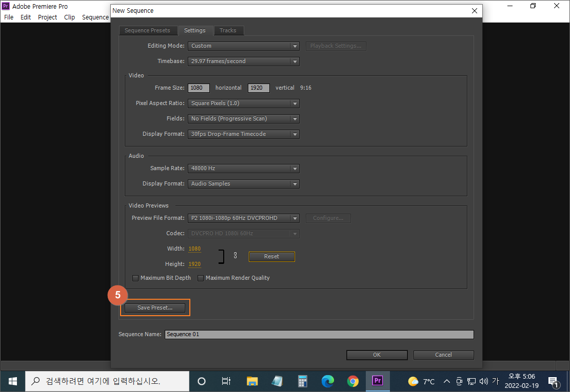Click the preview Height value 1920
Viewport: 570px width, 392px height.
click(x=194, y=264)
